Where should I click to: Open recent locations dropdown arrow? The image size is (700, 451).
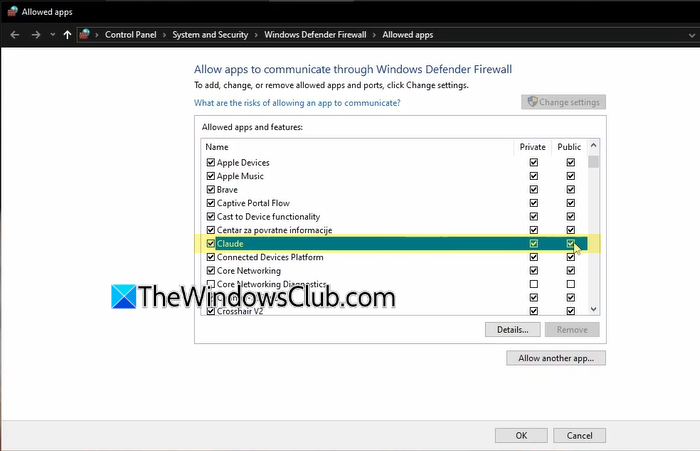tap(53, 35)
